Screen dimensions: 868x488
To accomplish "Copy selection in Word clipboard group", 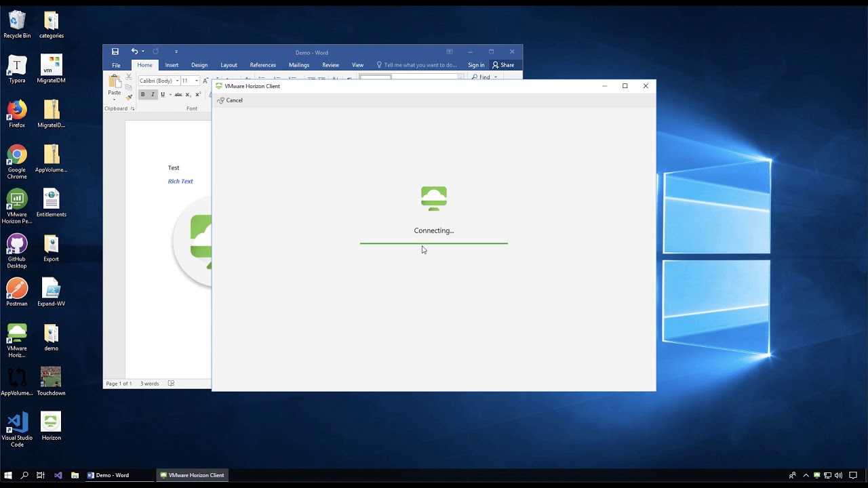I will tap(129, 87).
